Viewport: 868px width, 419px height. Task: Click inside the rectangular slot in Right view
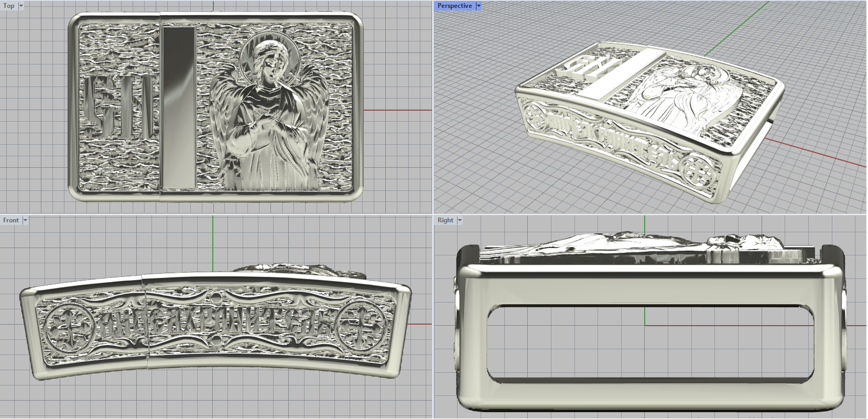(646, 342)
